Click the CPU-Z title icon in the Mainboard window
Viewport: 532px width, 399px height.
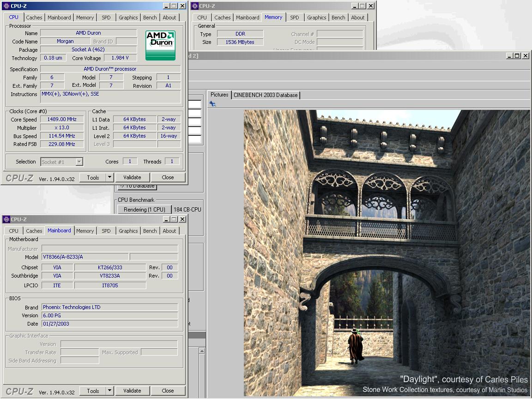(x=6, y=219)
